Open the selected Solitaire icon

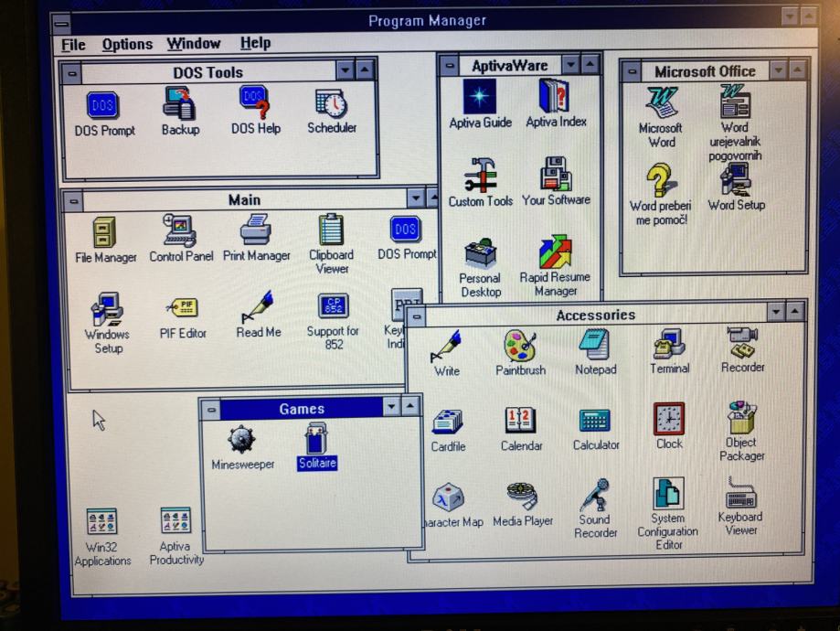click(x=316, y=440)
